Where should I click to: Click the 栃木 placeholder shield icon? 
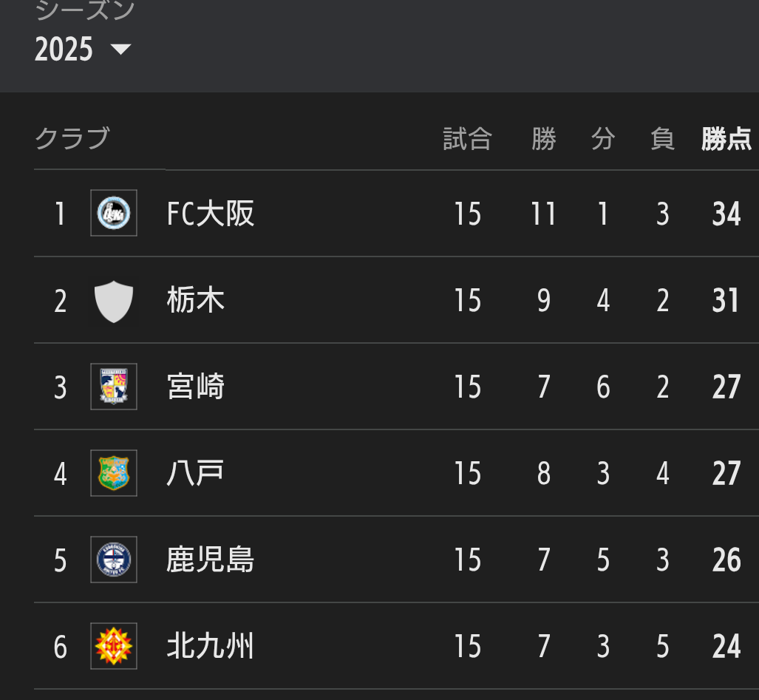[114, 302]
